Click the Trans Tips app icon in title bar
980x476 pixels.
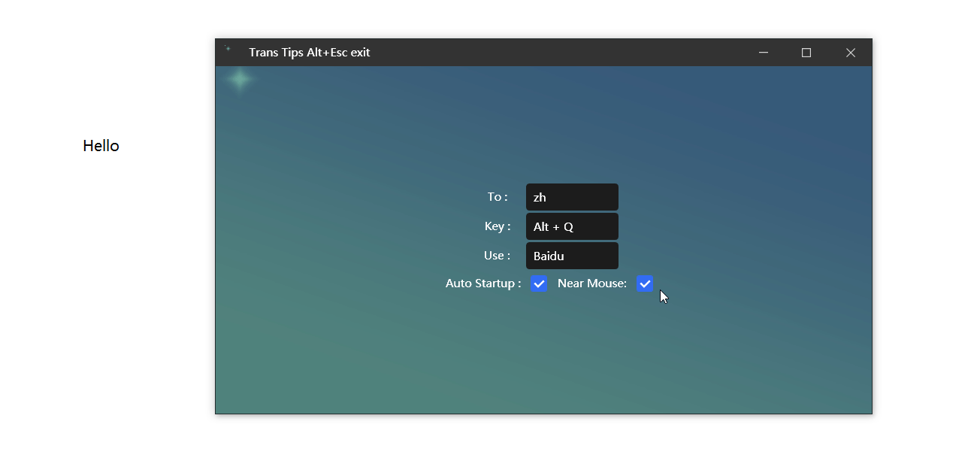coord(228,49)
